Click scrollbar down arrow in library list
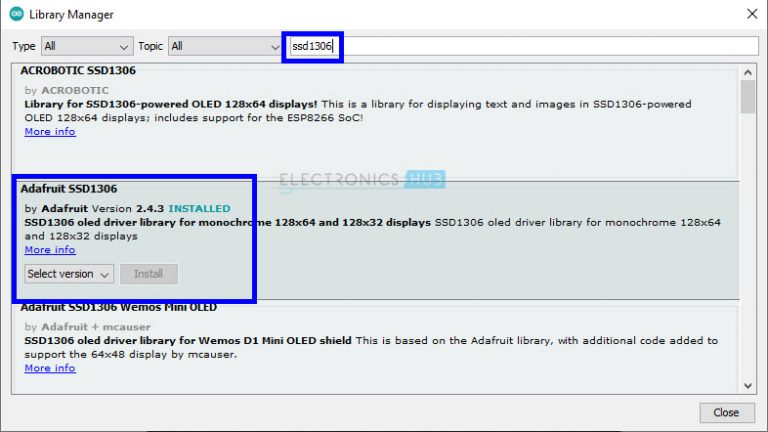 (x=747, y=385)
